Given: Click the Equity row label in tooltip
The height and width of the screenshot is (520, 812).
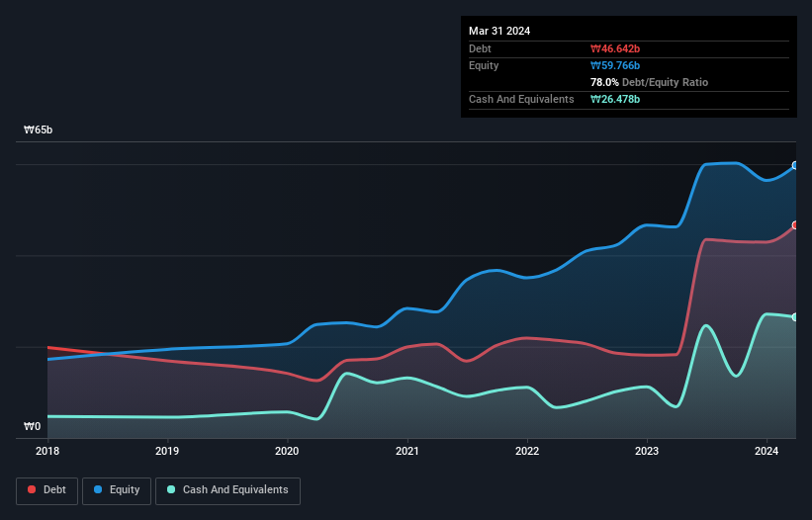Looking at the screenshot, I should point(484,65).
